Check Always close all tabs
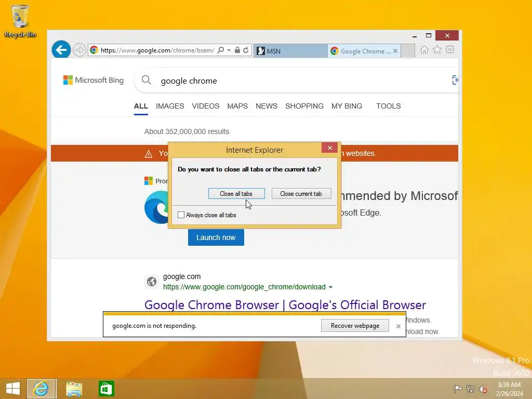 (181, 215)
